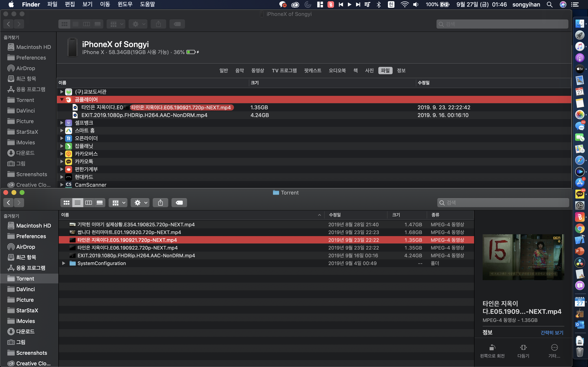Click the video preview thumbnail

click(523, 257)
